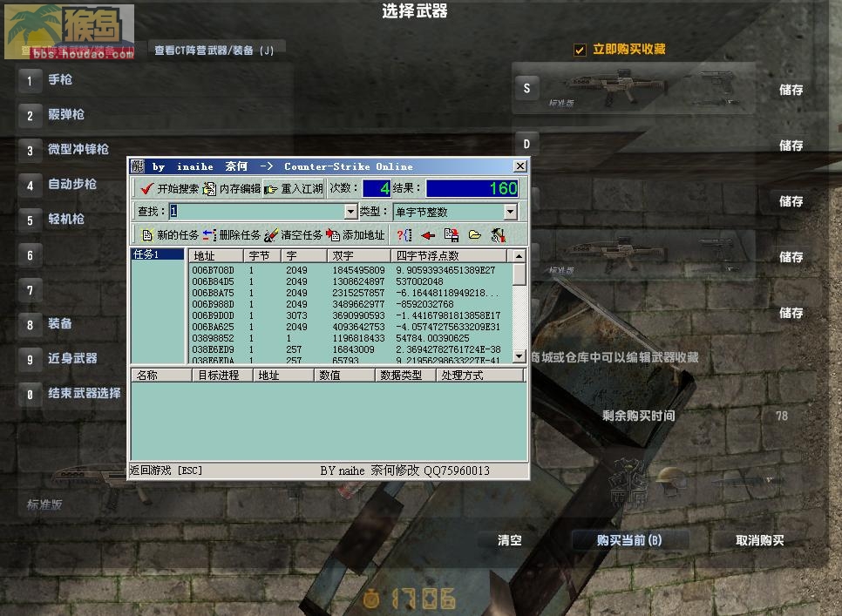Expand the 类型 data type dropdown
Image resolution: width=842 pixels, height=616 pixels.
[511, 212]
